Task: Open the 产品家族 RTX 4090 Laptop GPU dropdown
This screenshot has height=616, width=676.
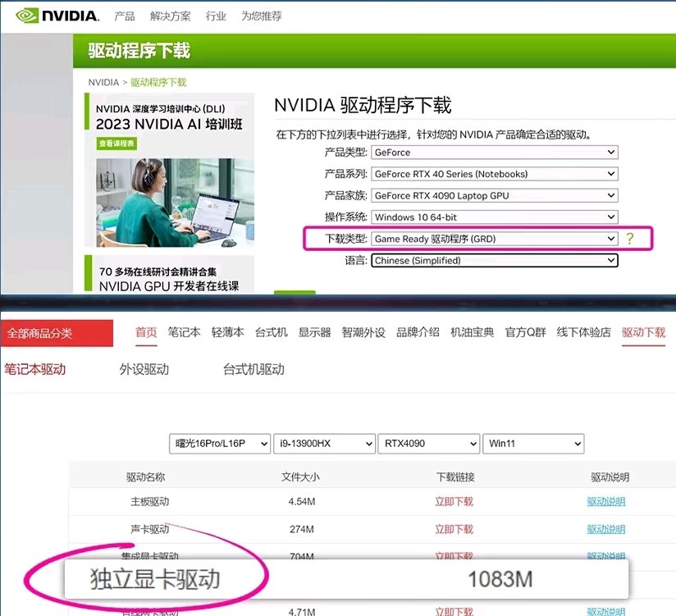Action: click(494, 196)
